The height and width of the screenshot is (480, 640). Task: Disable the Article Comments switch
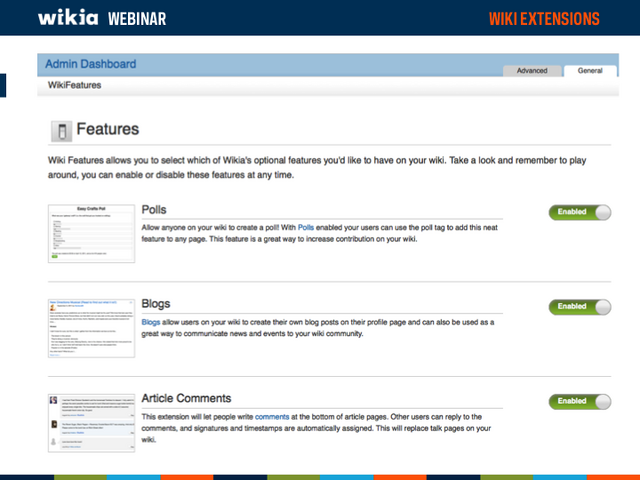580,402
